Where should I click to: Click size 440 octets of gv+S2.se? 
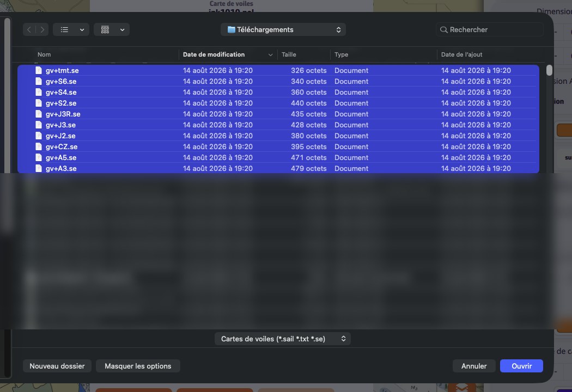point(309,103)
